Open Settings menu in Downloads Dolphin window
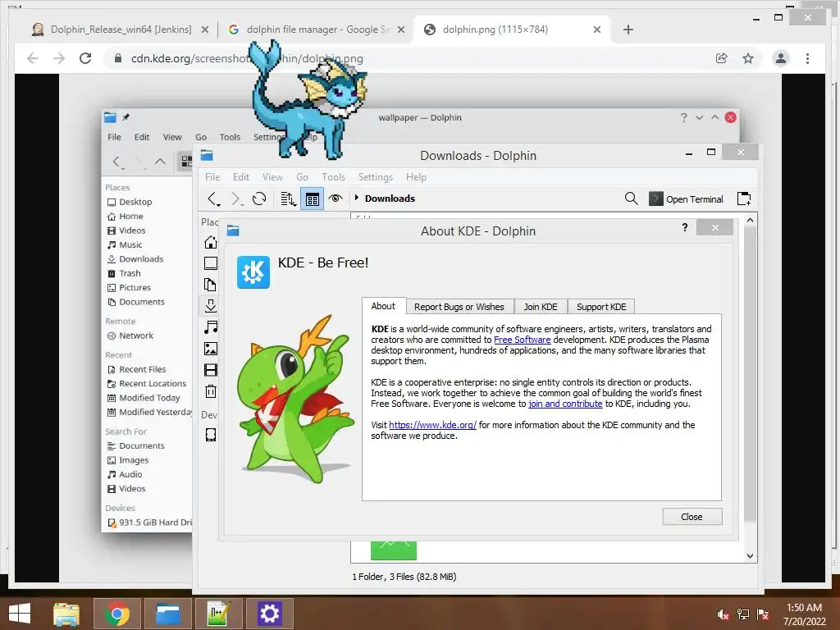 tap(375, 177)
